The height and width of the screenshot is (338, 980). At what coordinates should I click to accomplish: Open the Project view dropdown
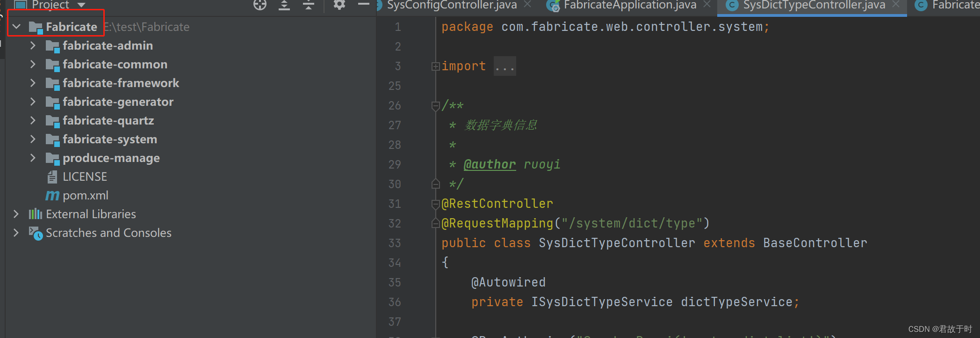[x=82, y=5]
